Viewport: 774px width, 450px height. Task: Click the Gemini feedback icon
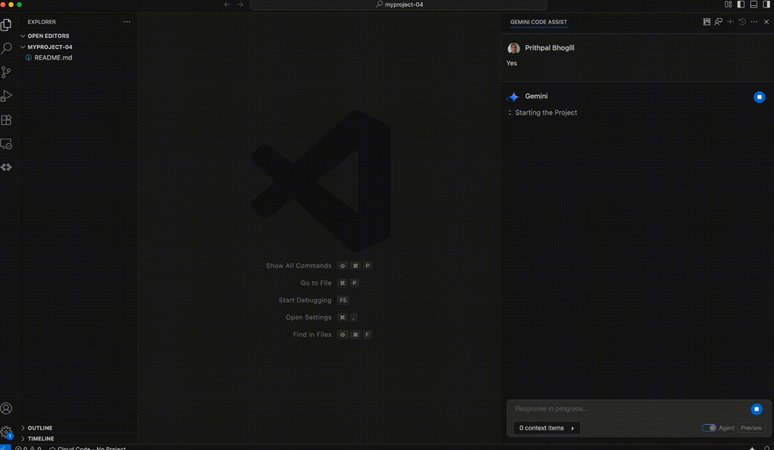[719, 22]
